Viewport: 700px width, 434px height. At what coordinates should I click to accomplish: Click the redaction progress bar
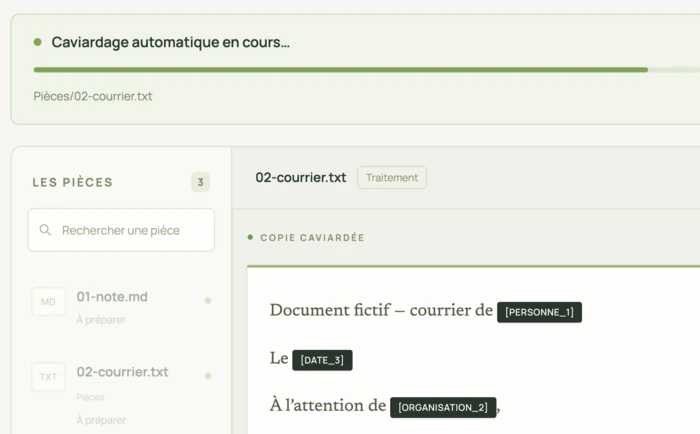click(x=367, y=70)
